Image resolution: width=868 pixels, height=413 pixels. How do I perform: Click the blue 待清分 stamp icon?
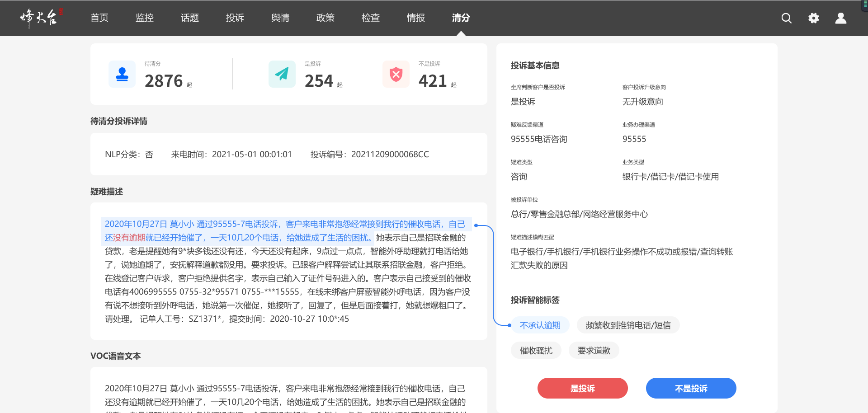[x=122, y=74]
